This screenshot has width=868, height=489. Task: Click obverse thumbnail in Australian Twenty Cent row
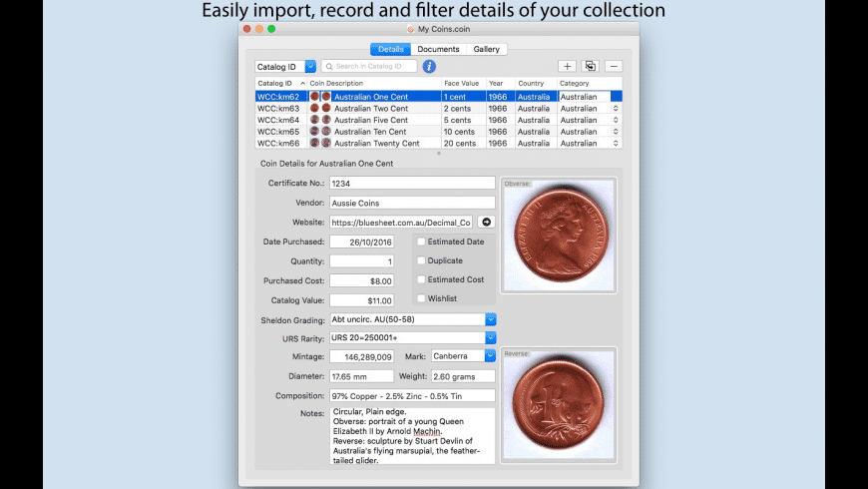(314, 143)
